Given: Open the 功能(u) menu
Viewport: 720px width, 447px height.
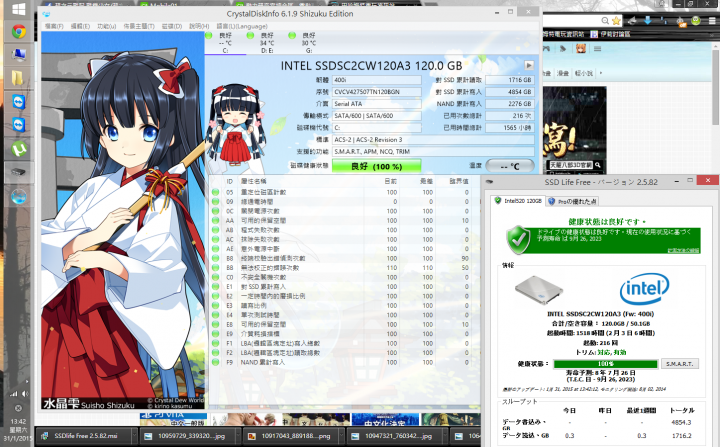Looking at the screenshot, I should [x=107, y=26].
